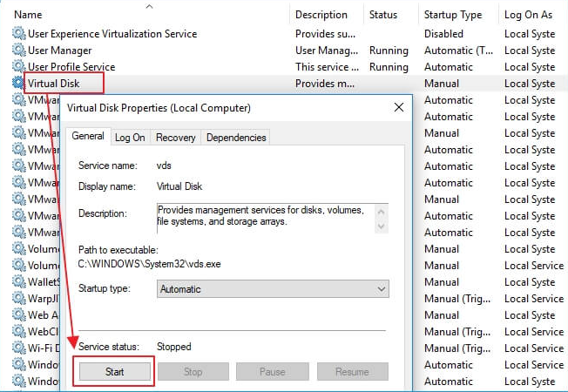Sort by the Startup Type column header
568x392 pixels.
click(x=453, y=15)
